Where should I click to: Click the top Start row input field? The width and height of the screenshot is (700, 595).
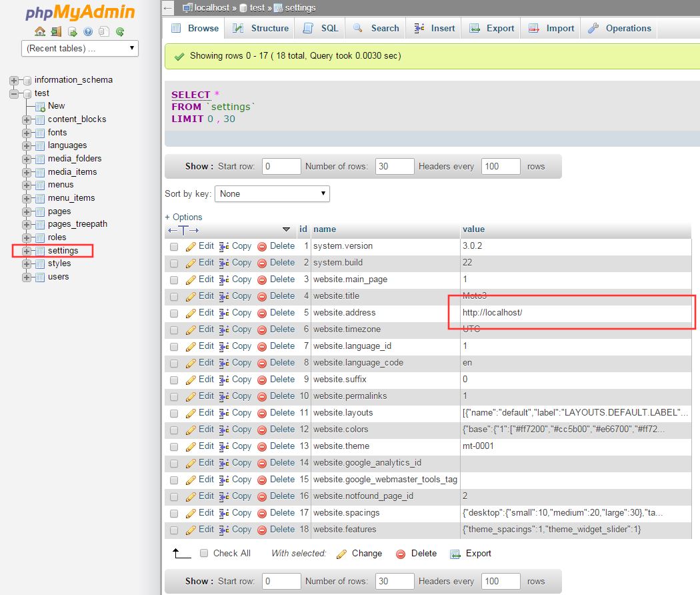click(x=281, y=167)
